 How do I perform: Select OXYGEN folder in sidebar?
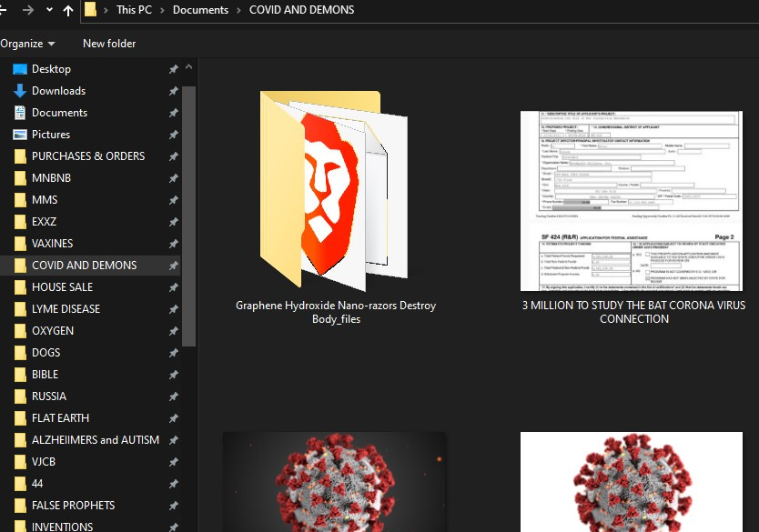click(x=90, y=331)
